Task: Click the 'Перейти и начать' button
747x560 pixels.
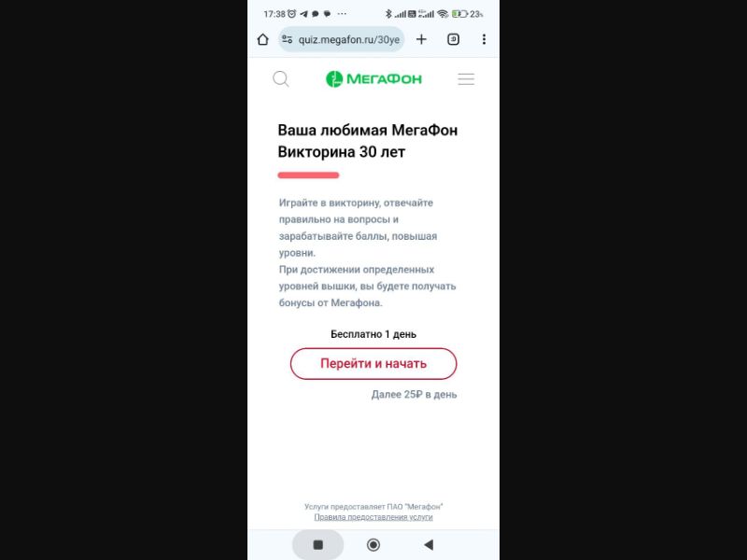Action: [373, 364]
